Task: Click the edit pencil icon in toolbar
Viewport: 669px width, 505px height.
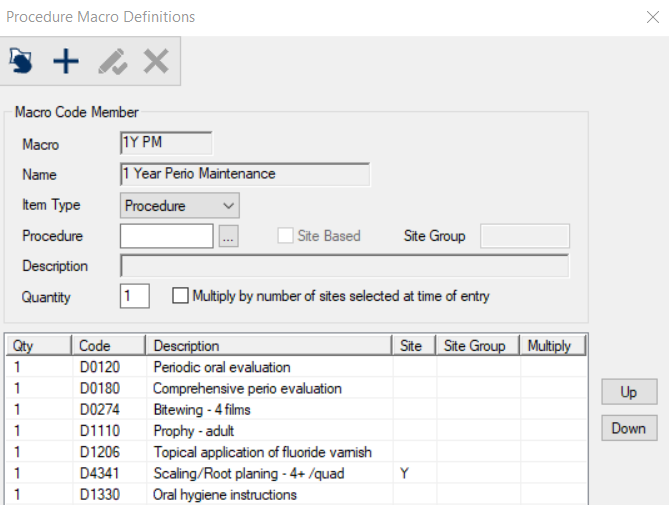Action: [113, 61]
